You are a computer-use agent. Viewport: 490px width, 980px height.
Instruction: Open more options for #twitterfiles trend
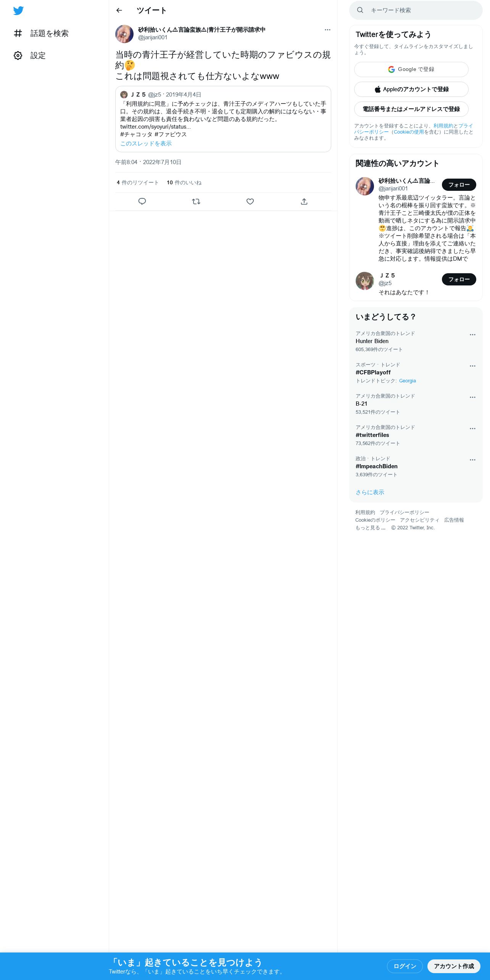(x=472, y=429)
